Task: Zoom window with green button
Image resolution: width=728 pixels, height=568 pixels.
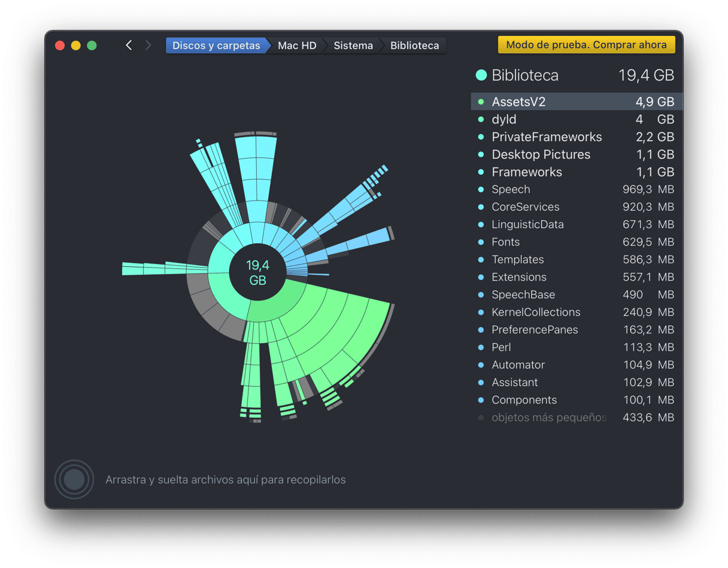Action: 92,45
